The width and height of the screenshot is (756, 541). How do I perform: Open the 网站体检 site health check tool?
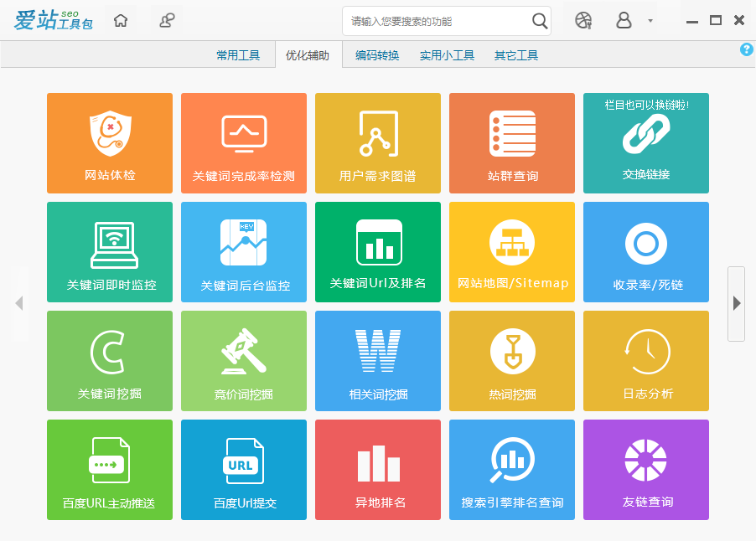coord(109,142)
